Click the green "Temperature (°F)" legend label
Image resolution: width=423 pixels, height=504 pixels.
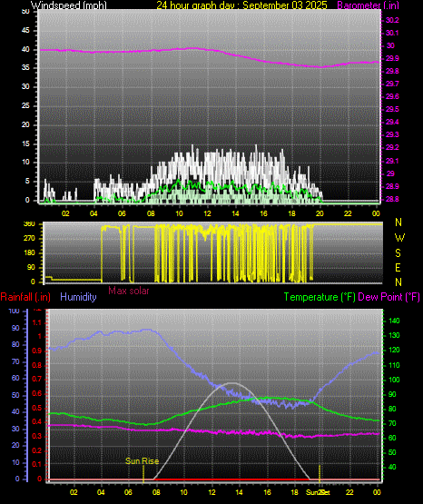pyautogui.click(x=320, y=297)
